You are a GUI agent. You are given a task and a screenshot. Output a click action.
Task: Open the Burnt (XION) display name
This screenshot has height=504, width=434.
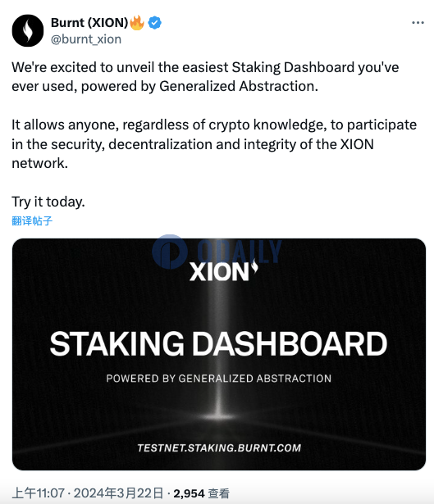[89, 22]
